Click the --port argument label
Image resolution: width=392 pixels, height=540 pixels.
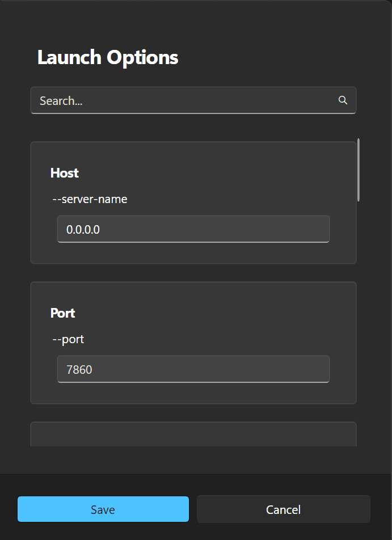coord(68,339)
